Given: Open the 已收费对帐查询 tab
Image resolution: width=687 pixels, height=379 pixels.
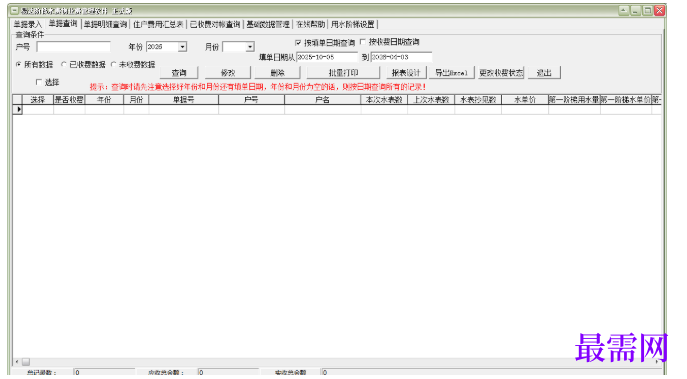Looking at the screenshot, I should click(215, 25).
